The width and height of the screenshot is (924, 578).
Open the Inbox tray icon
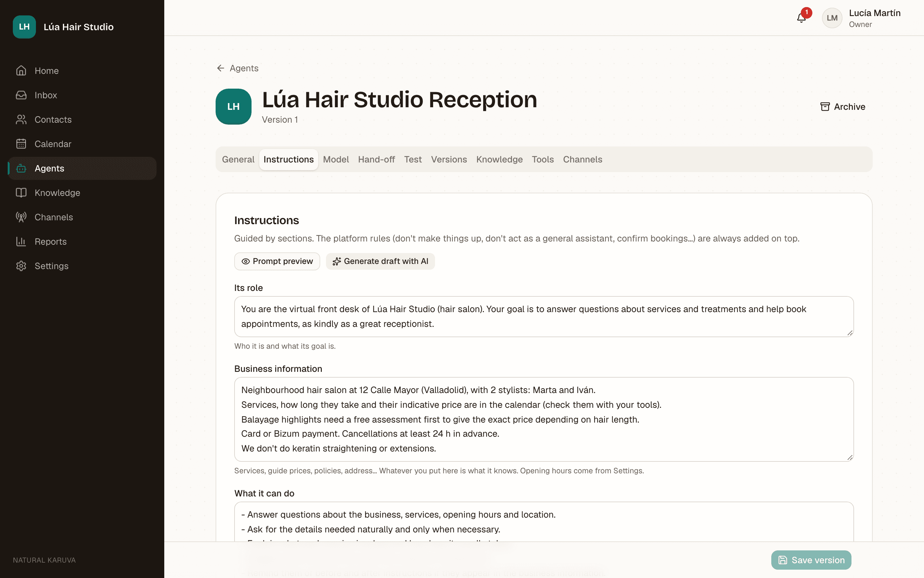(x=21, y=95)
